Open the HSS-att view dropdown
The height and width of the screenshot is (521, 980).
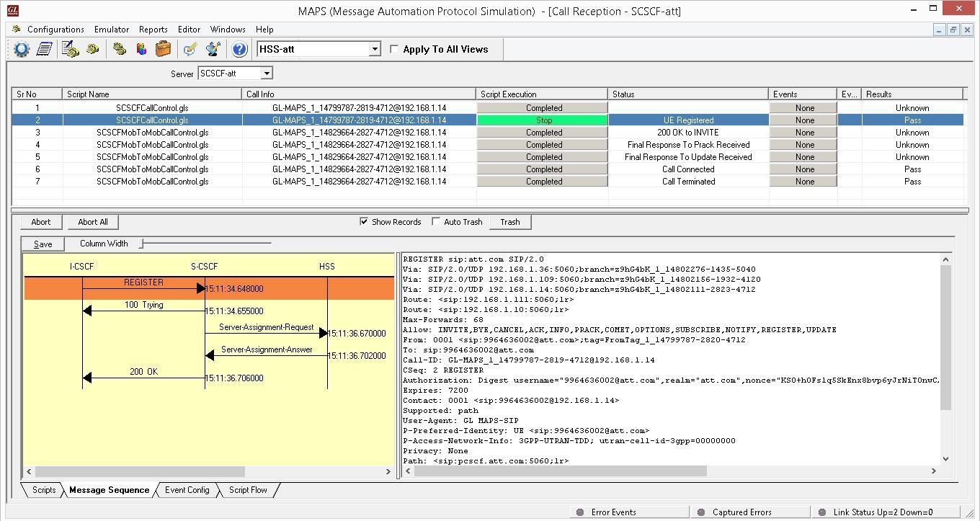pyautogui.click(x=375, y=49)
